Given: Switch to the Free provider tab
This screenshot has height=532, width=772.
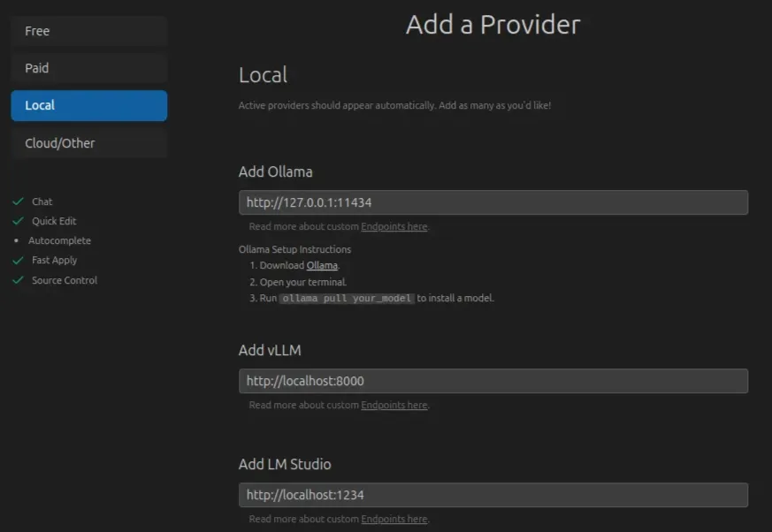Looking at the screenshot, I should click(88, 31).
